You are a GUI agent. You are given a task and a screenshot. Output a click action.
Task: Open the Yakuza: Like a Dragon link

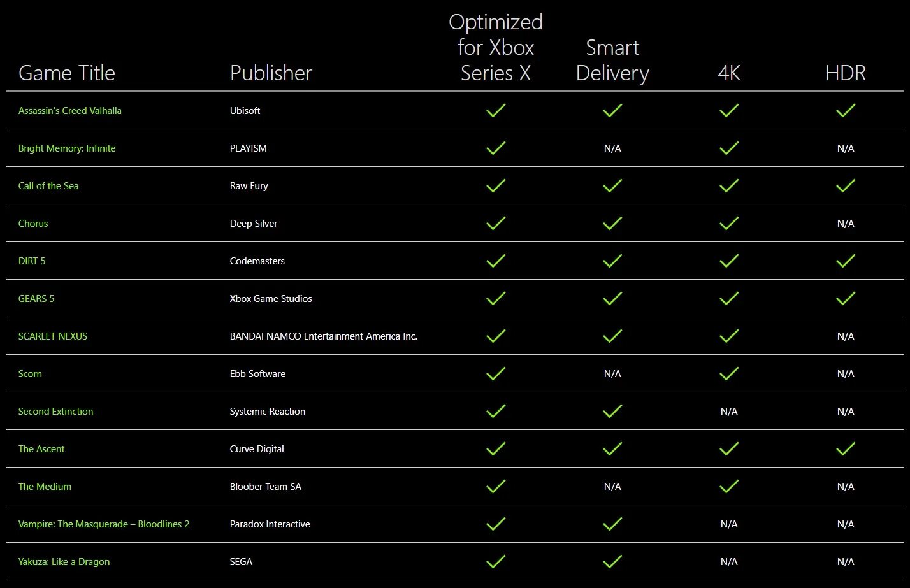point(64,561)
